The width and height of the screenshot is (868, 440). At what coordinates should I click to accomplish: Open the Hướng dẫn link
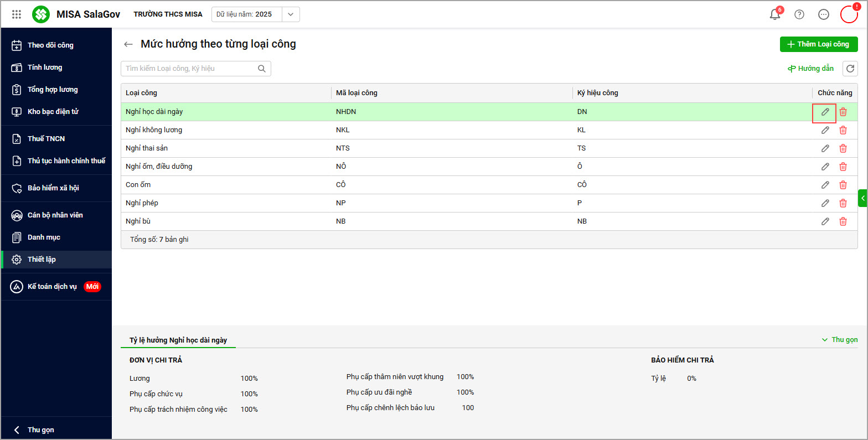(x=810, y=69)
